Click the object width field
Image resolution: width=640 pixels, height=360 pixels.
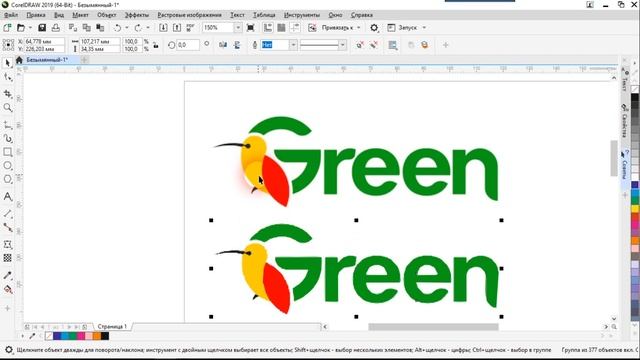[x=100, y=41]
